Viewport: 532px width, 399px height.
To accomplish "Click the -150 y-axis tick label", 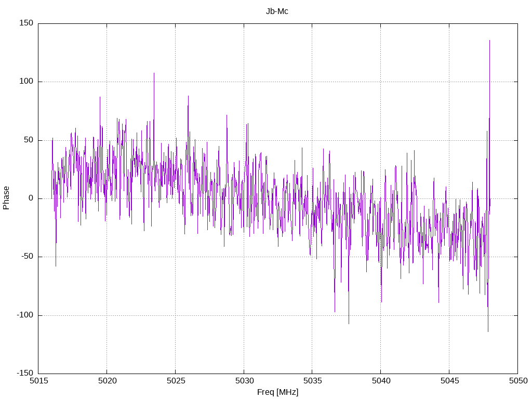I will pos(25,374).
